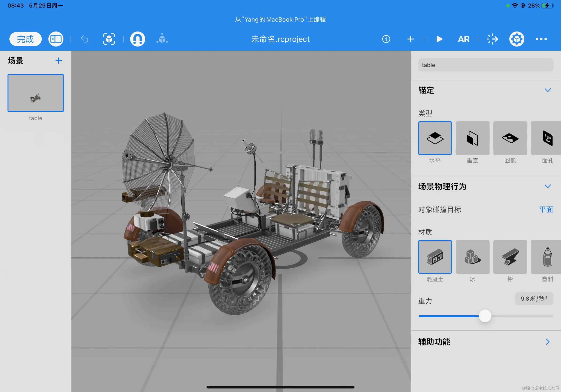Image resolution: width=561 pixels, height=392 pixels.
Task: Click the cube arrange icon in toolbar
Action: click(162, 39)
